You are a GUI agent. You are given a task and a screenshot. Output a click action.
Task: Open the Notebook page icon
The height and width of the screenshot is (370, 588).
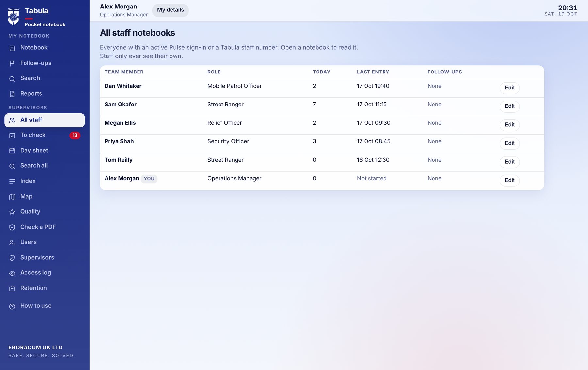coord(12,48)
